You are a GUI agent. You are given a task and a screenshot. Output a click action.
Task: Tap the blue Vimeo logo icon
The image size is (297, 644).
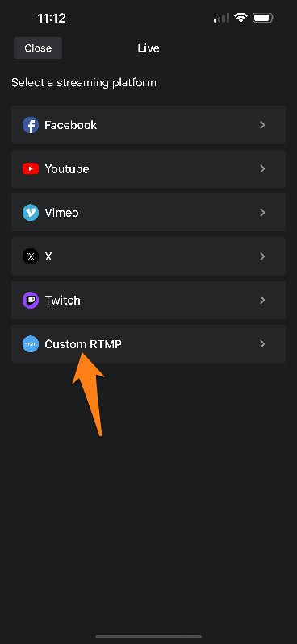[x=31, y=213]
